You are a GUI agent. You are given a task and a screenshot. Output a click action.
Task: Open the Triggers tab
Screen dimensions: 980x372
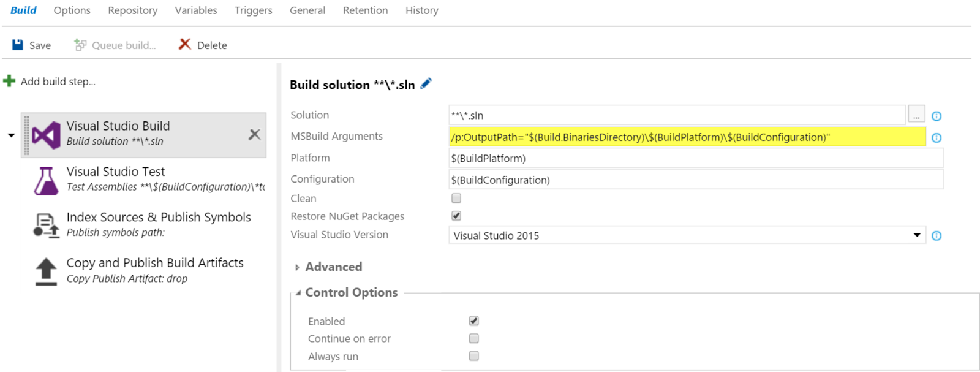[x=254, y=10]
